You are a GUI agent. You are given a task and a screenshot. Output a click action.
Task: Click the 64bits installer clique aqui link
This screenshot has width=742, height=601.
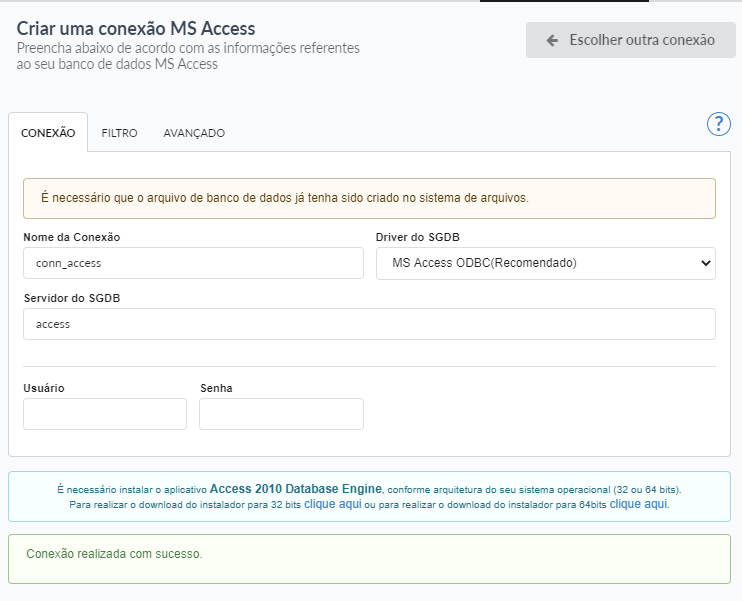(638, 505)
